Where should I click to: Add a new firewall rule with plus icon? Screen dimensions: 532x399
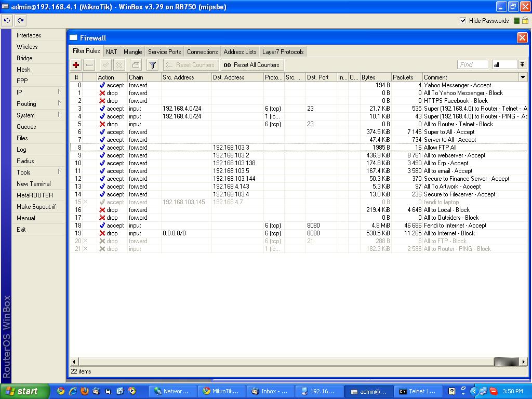77,64
